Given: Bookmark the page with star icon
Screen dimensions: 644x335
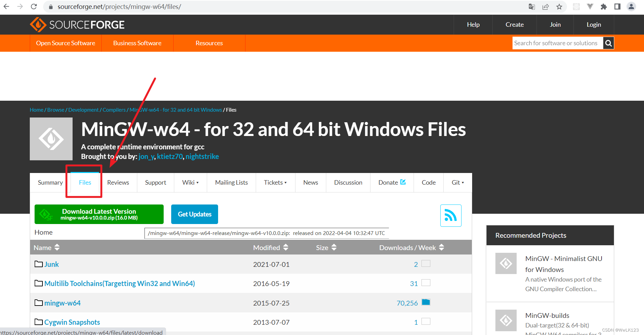Looking at the screenshot, I should (x=559, y=7).
